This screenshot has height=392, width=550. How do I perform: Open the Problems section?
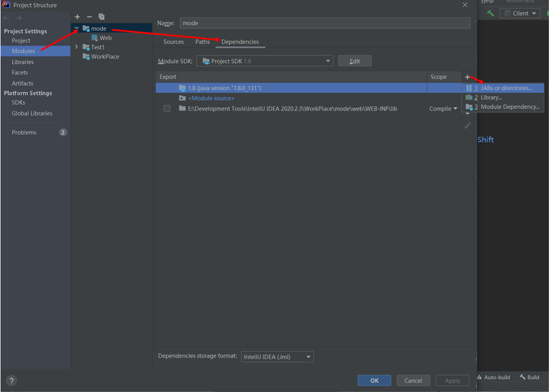coord(24,132)
